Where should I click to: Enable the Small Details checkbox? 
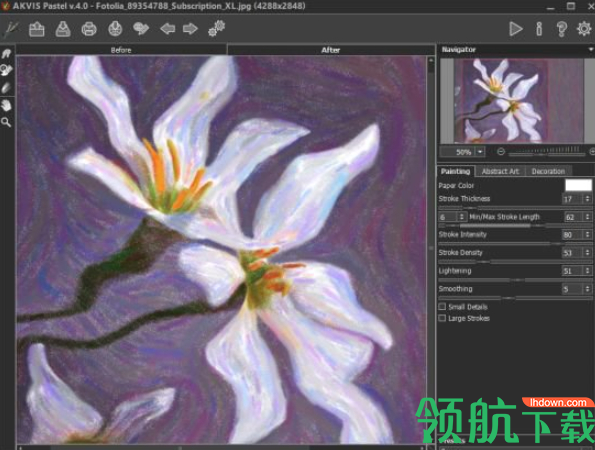click(x=442, y=307)
